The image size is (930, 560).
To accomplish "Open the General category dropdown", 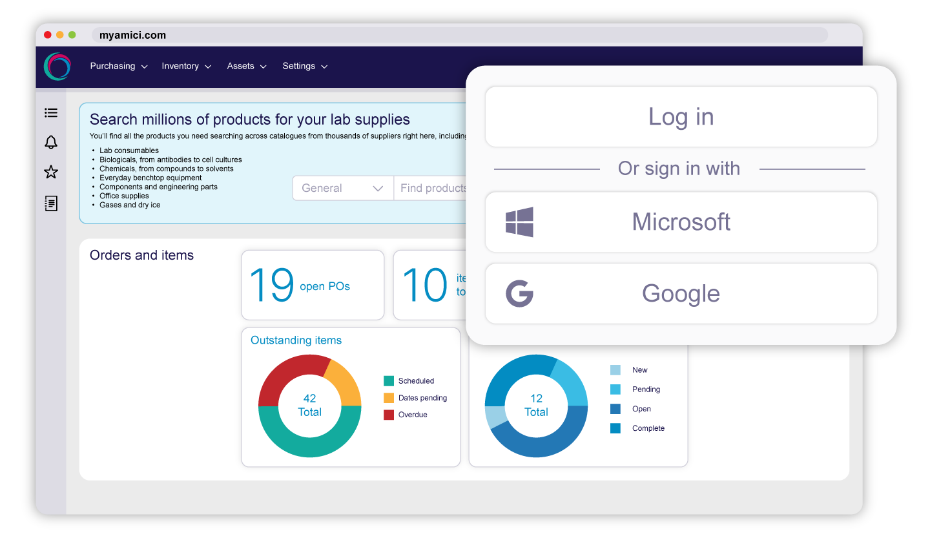I will (343, 188).
